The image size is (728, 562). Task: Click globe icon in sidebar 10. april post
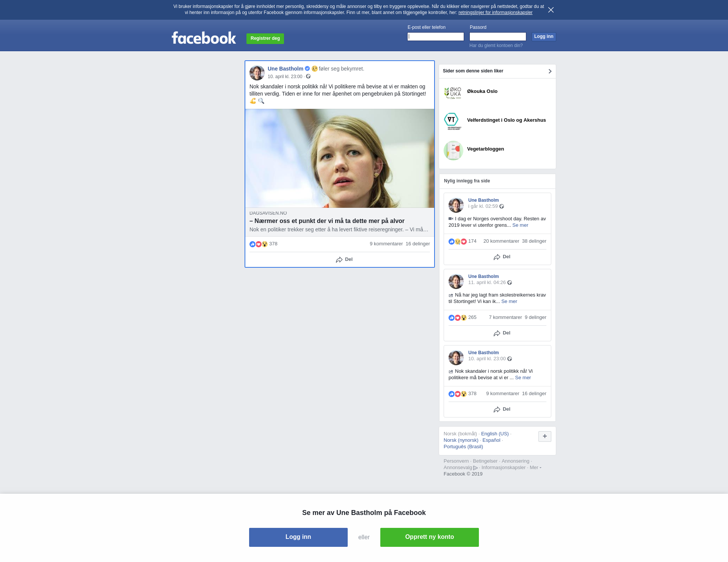point(510,359)
